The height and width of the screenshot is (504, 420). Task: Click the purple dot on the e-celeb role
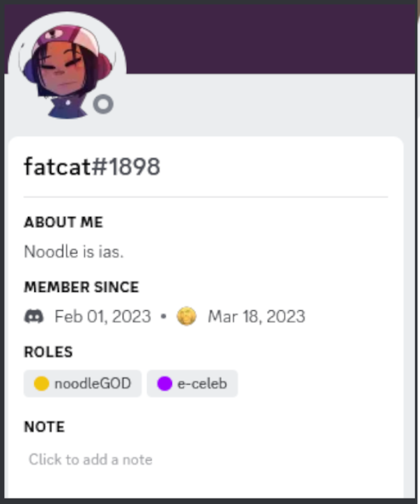(164, 383)
